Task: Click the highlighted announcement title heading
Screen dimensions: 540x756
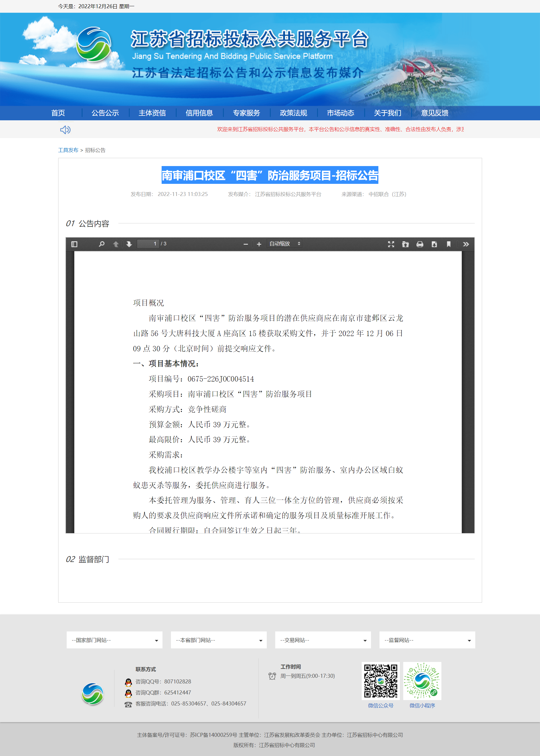Action: pos(270,175)
